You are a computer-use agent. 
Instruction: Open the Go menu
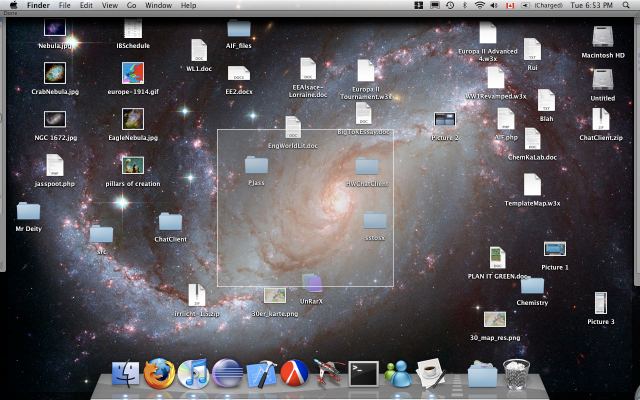(x=131, y=5)
